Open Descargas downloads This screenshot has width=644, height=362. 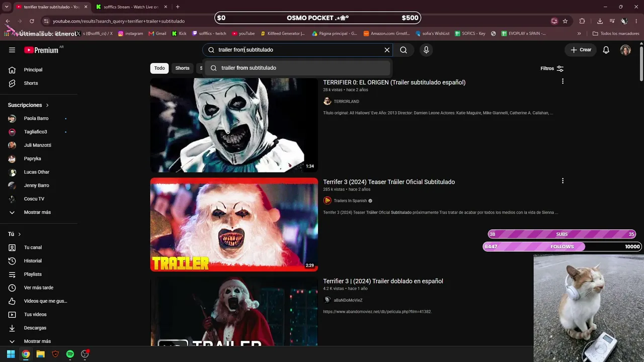pyautogui.click(x=35, y=328)
